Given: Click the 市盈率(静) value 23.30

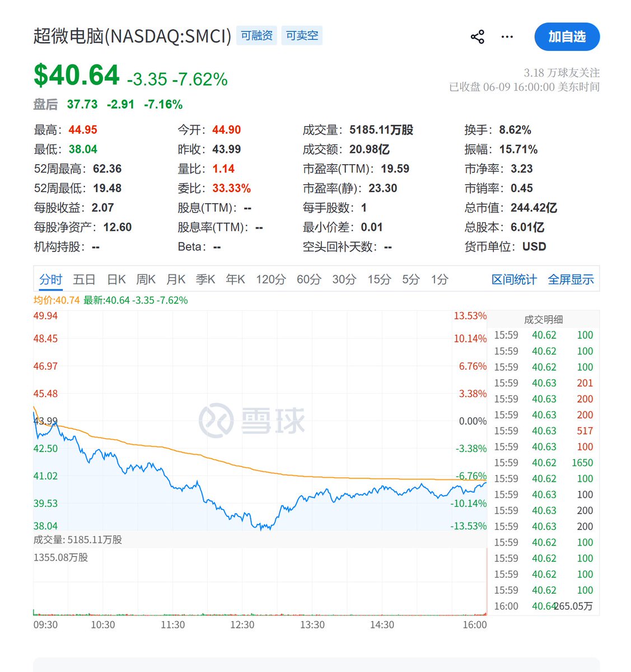Looking at the screenshot, I should click(383, 188).
